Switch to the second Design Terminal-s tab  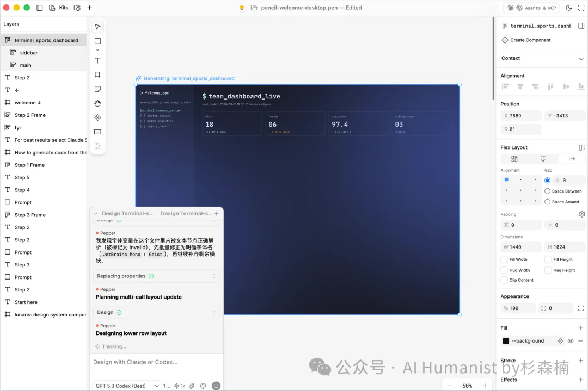point(188,213)
